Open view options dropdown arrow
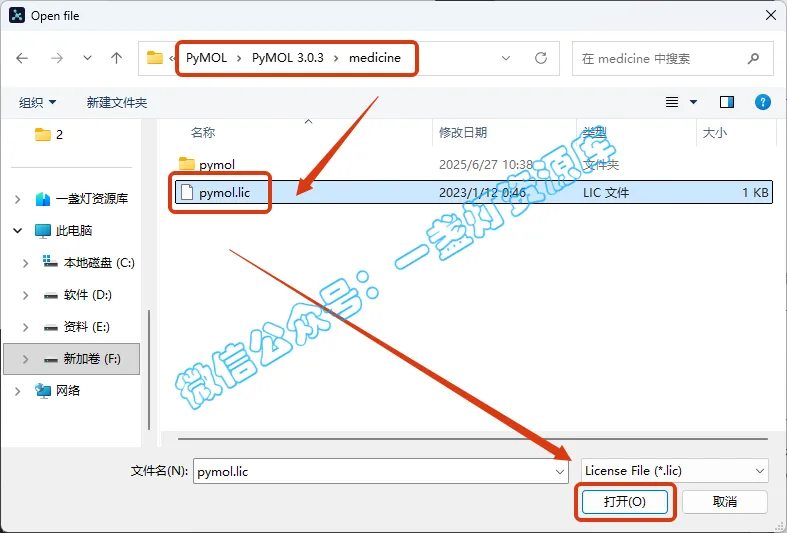Screen dimensions: 787x533 [x=694, y=102]
